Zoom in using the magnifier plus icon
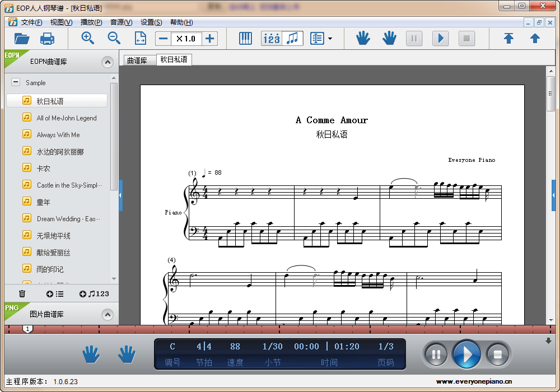560x392 pixels. [x=88, y=38]
